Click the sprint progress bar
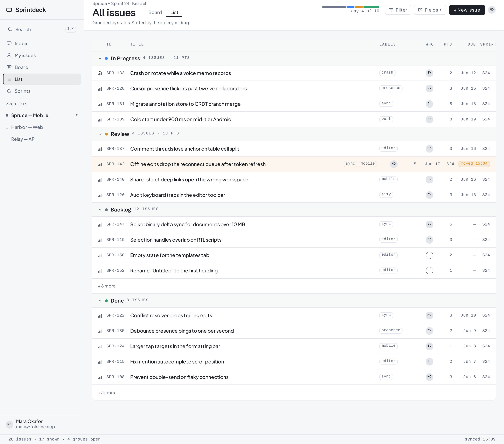The image size is (504, 444). (x=350, y=7)
